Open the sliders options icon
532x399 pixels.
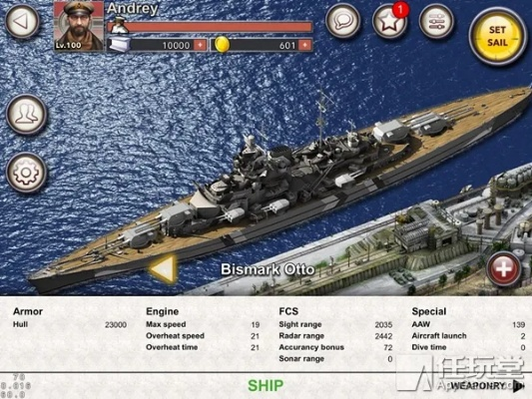click(x=436, y=21)
